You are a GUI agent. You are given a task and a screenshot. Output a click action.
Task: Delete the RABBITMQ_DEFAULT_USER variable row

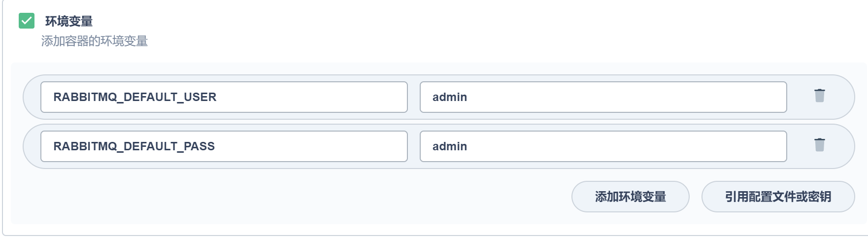(x=819, y=96)
